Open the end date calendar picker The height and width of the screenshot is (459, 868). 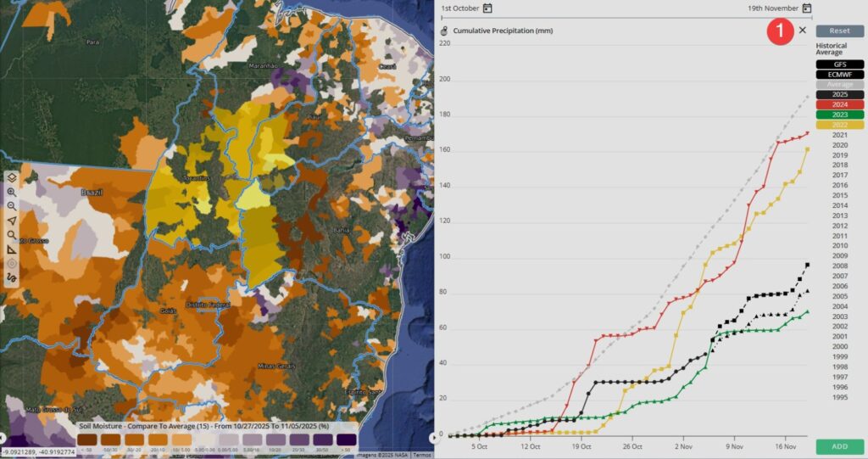coord(807,8)
